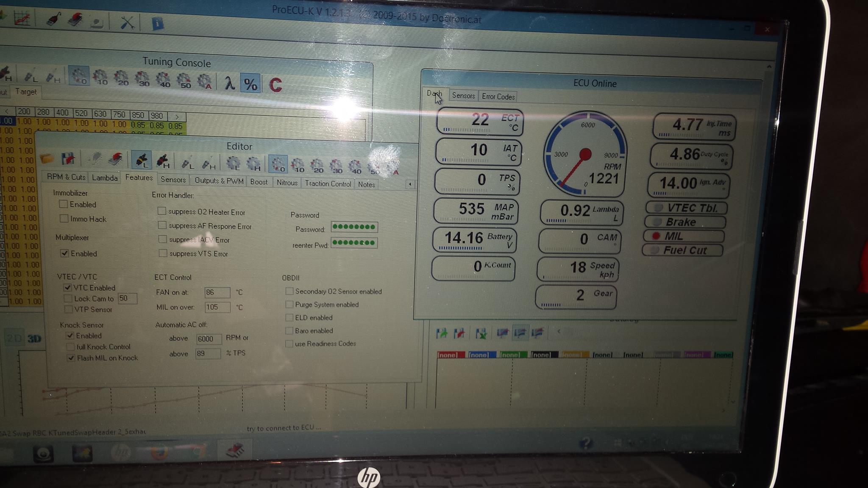Click the blue [none] datalog channel swatch
This screenshot has width=868, height=488.
click(x=482, y=355)
